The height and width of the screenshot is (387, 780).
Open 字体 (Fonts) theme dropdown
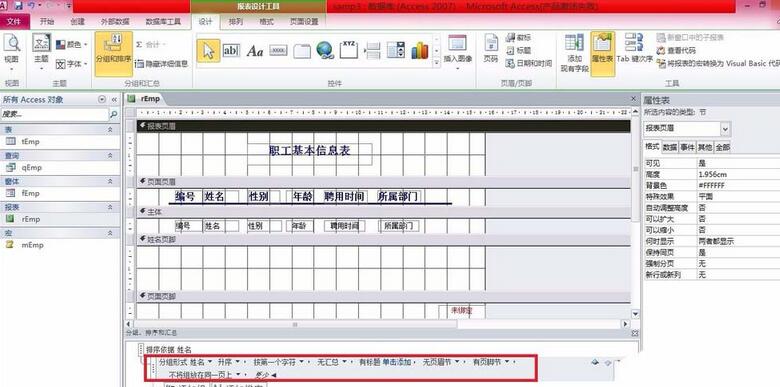[72, 64]
